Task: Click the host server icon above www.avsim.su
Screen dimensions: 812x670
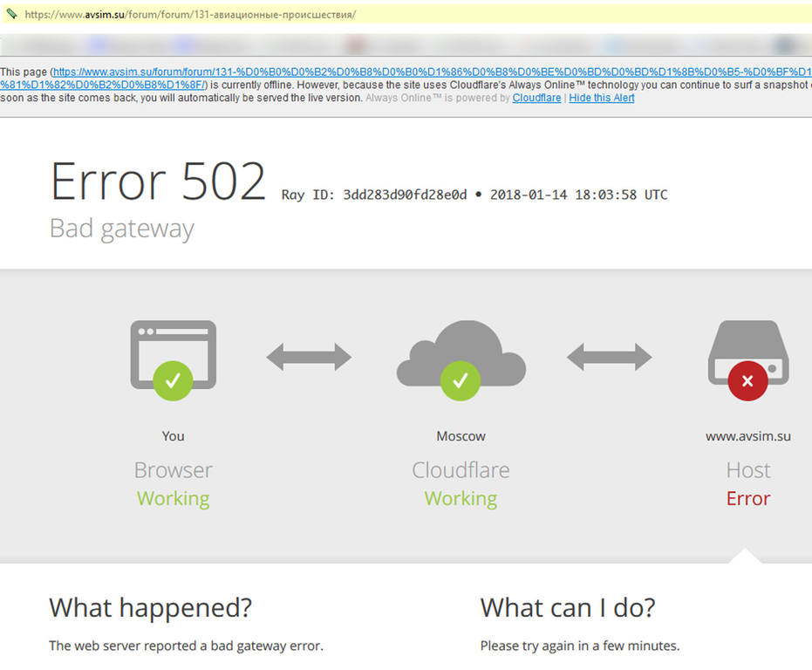Action: 748,360
